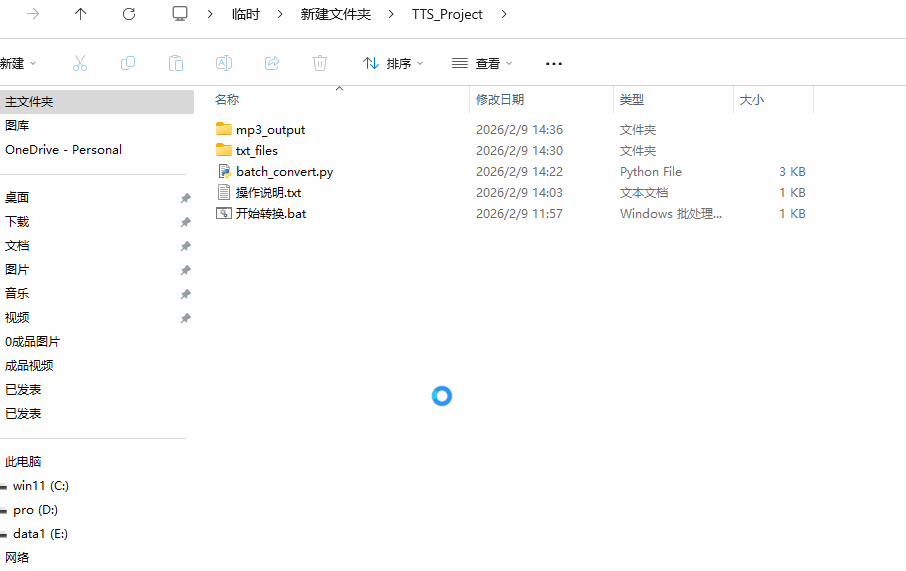906x571 pixels.
Task: Click the txt_files folder icon
Action: [x=224, y=150]
